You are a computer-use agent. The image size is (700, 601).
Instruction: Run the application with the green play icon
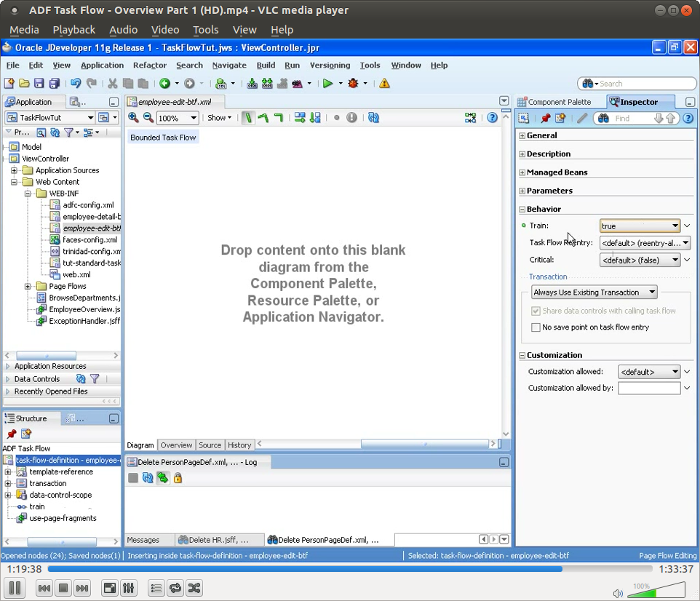329,83
